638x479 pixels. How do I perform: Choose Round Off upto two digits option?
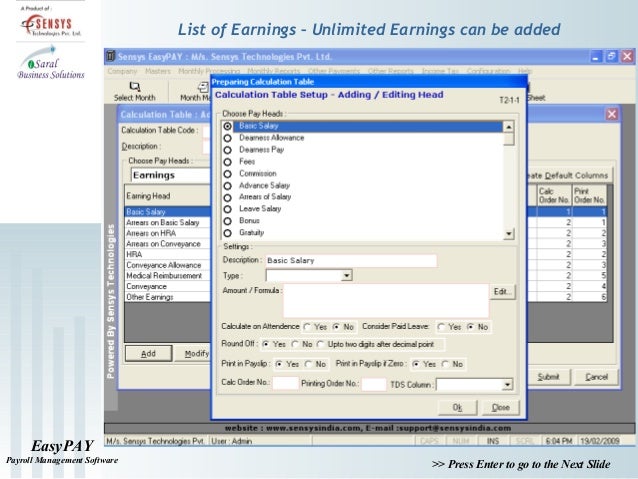(321, 344)
